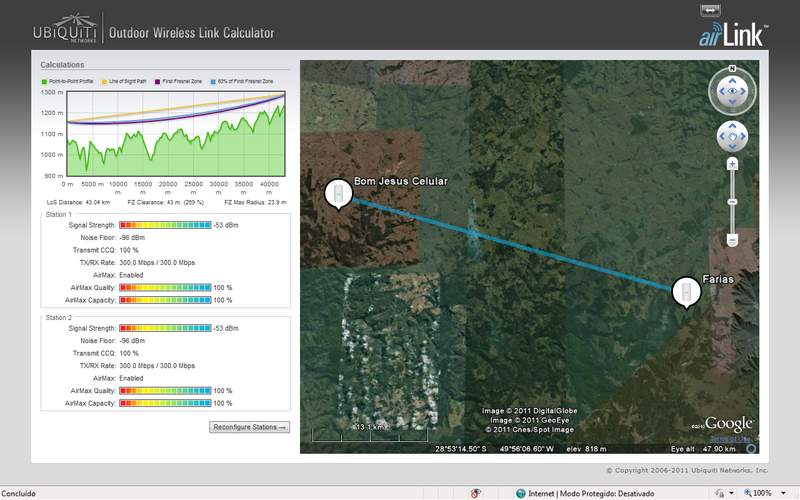The image size is (800, 500).
Task: Click the Internet zone globe icon in status bar
Action: tap(520, 493)
